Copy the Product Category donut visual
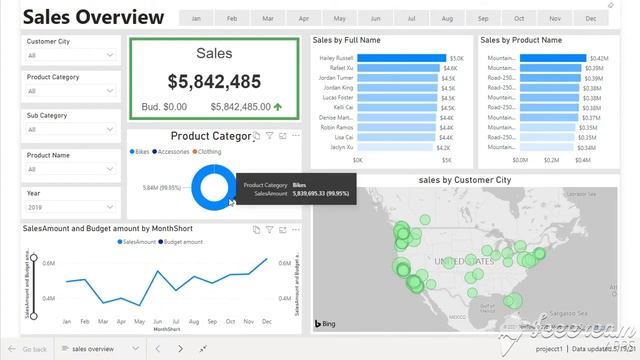The height and width of the screenshot is (360, 640). coord(256,136)
